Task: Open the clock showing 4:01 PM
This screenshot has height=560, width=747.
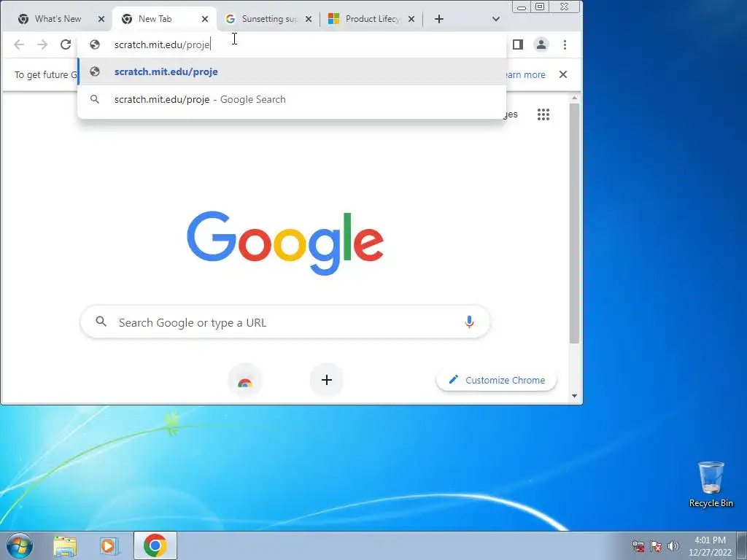Action: point(710,546)
